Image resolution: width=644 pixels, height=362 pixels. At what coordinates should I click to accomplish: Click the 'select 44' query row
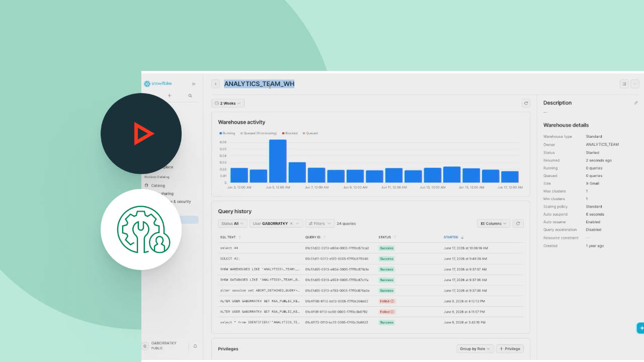coord(370,248)
